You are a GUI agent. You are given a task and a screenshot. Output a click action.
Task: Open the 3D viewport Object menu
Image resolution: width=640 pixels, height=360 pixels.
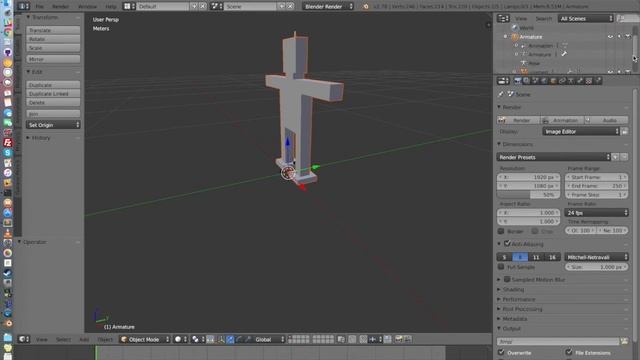pyautogui.click(x=105, y=339)
